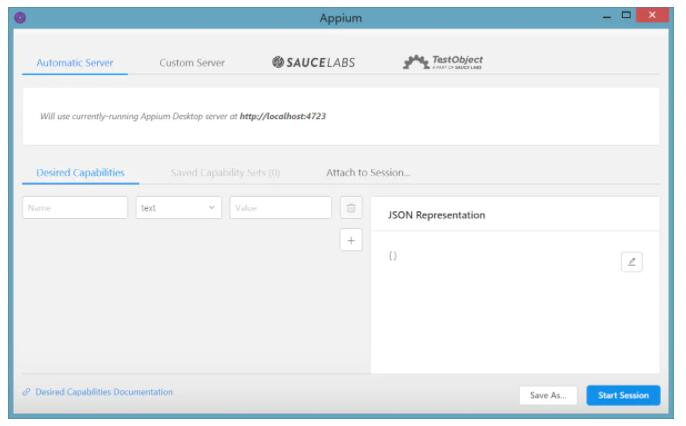Viewport: 686px width, 426px height.
Task: Switch to Attach to Session tab
Action: pyautogui.click(x=368, y=173)
